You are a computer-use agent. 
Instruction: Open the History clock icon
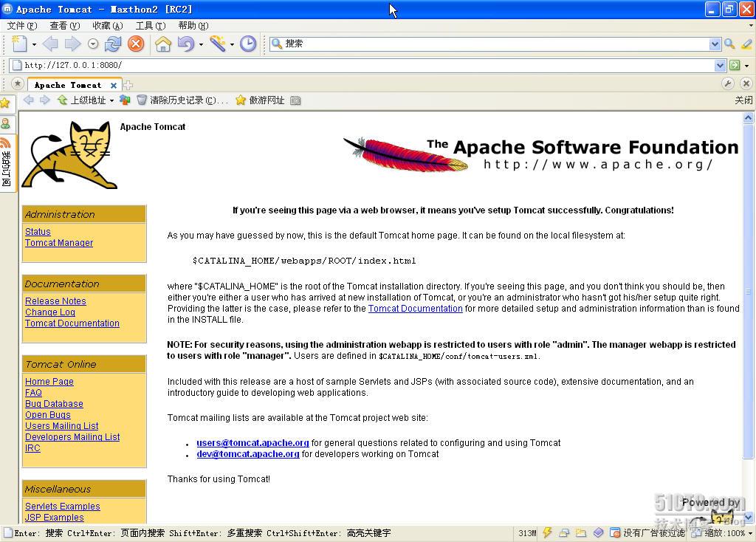pos(248,44)
